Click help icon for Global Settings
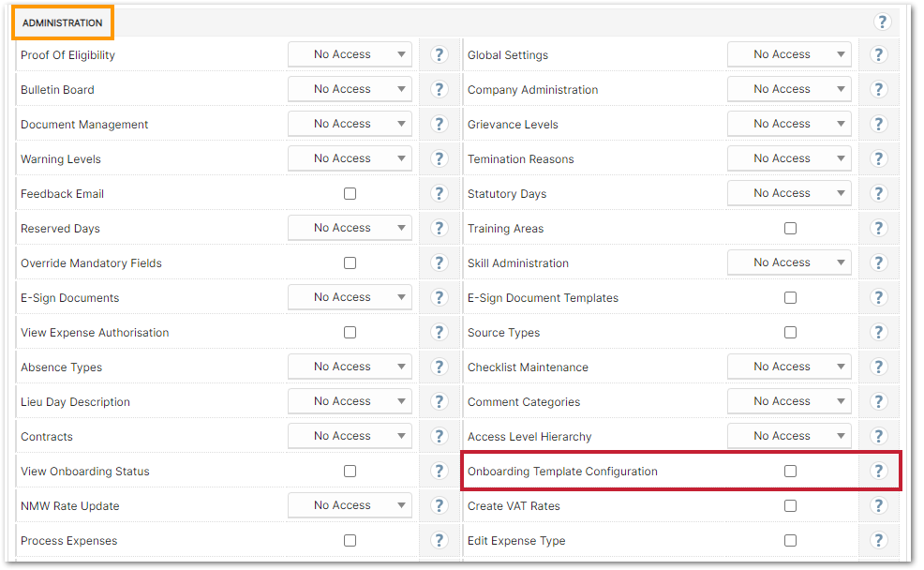Viewport: 924px width, 570px height. point(878,55)
